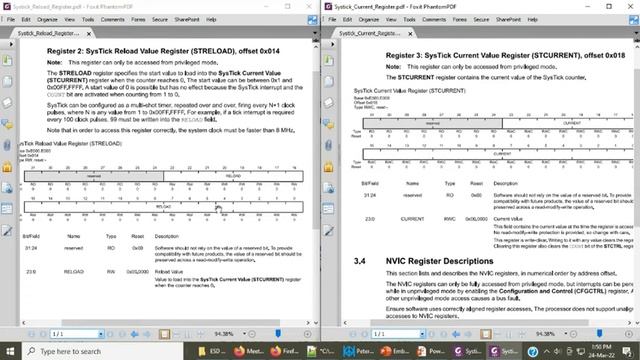This screenshot has height=360, width=640.
Task: Zoom out button in Current Register window
Action: pyautogui.click(x=573, y=334)
